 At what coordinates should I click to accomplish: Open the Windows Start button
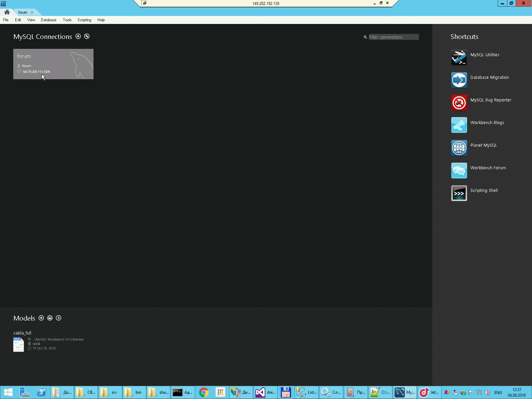tap(8, 393)
